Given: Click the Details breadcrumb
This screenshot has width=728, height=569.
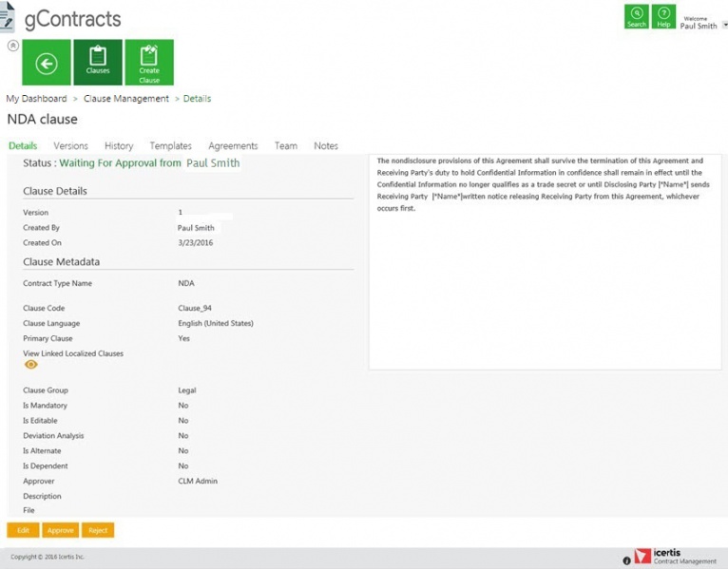Looking at the screenshot, I should point(197,99).
